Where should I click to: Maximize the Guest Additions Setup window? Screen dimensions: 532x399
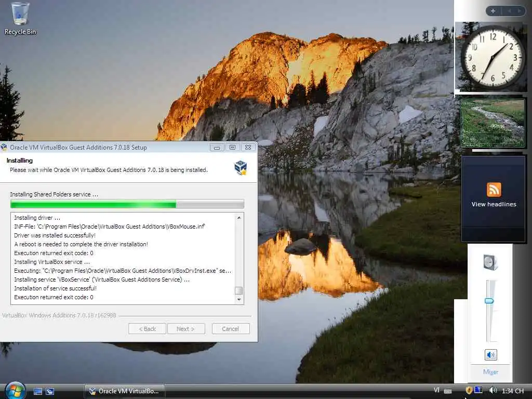232,148
